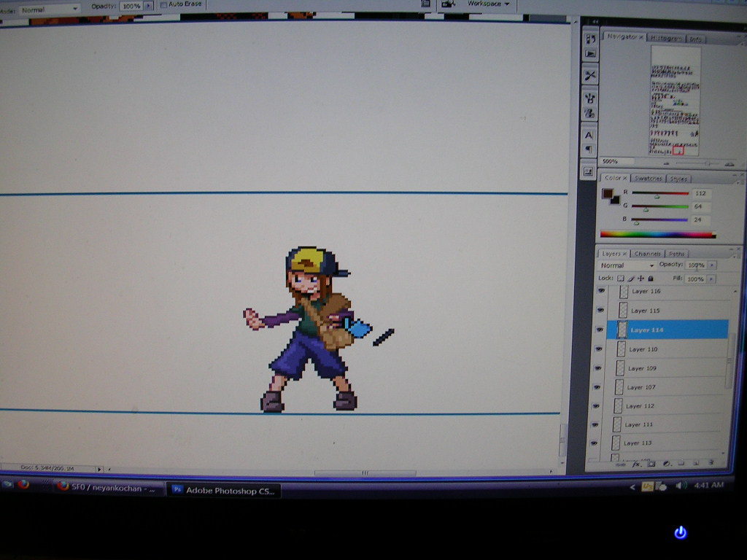Viewport: 747px width, 560px height.
Task: Hide Layer 110 using its eye icon
Action: click(598, 349)
